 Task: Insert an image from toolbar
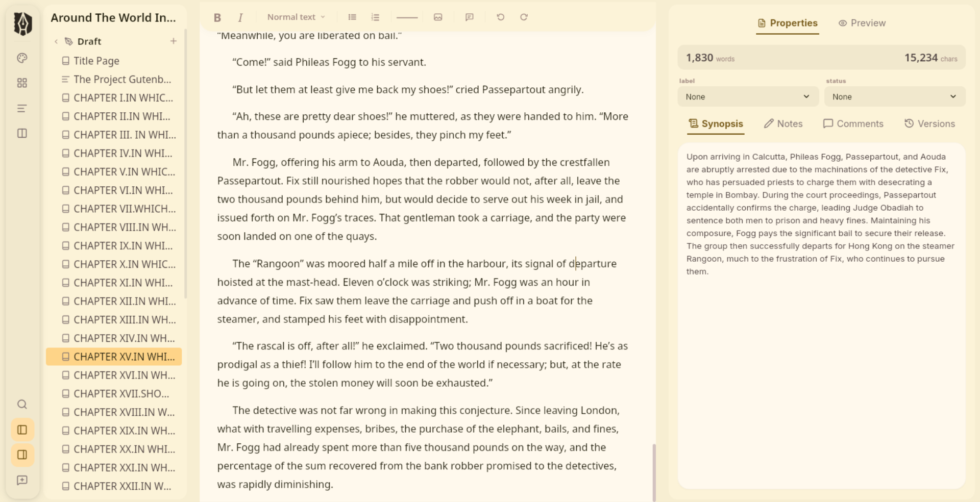pyautogui.click(x=438, y=17)
